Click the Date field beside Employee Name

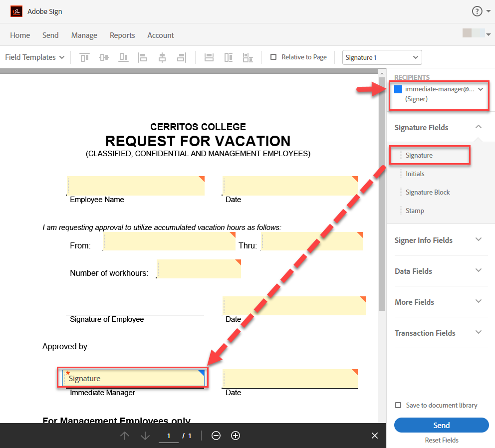(x=290, y=186)
